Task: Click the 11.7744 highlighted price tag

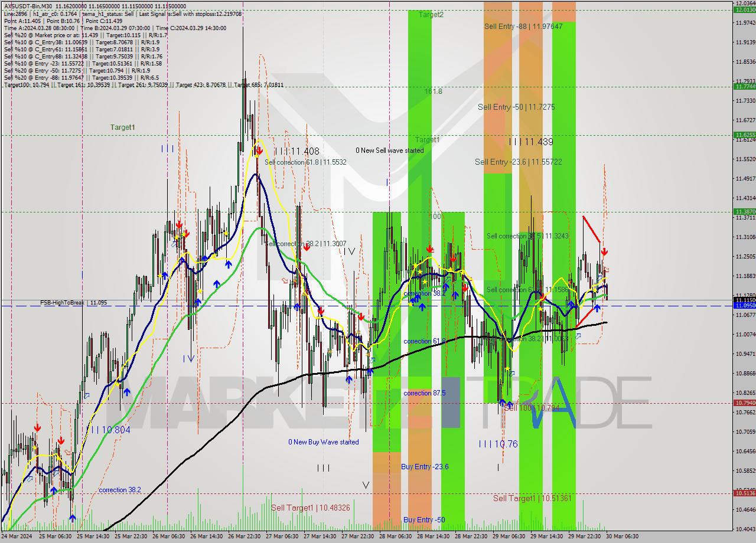Action: 744,86
